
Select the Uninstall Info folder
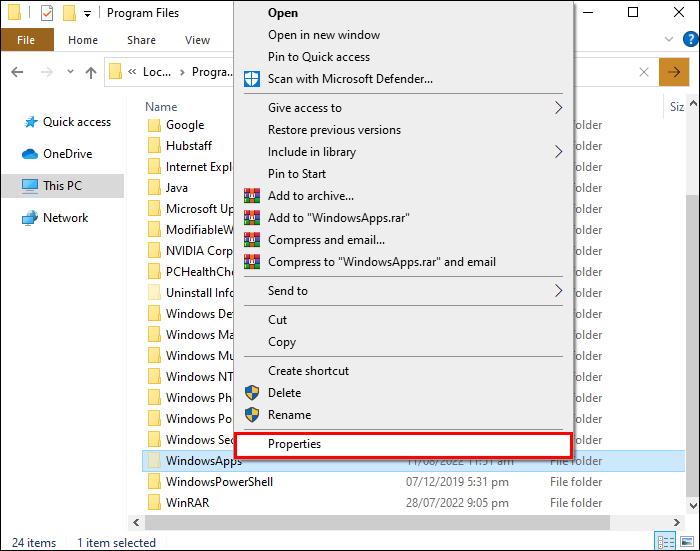coord(199,293)
